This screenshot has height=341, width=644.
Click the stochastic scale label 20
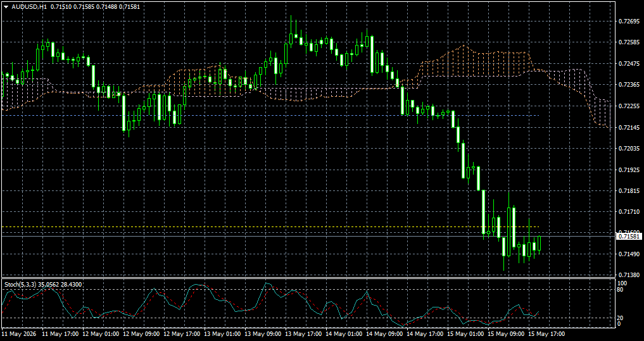(621, 318)
